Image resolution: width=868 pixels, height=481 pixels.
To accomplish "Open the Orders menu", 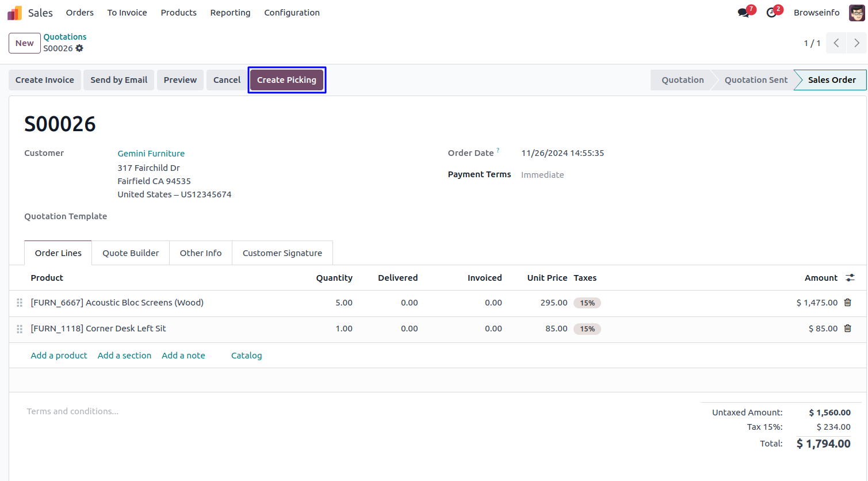I will click(x=79, y=13).
